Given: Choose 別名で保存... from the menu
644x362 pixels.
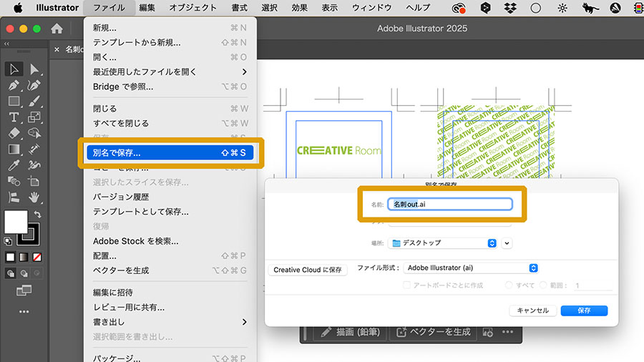Looking at the screenshot, I should pos(170,152).
